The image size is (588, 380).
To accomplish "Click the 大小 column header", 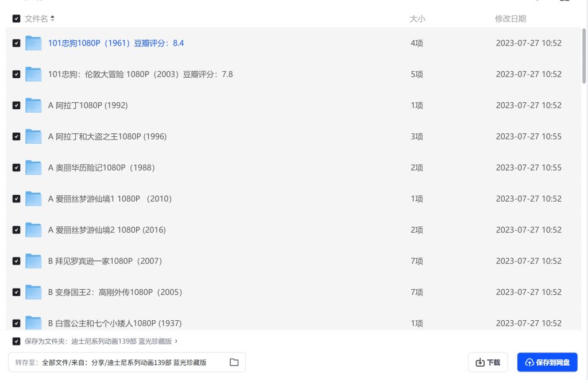I will [417, 19].
